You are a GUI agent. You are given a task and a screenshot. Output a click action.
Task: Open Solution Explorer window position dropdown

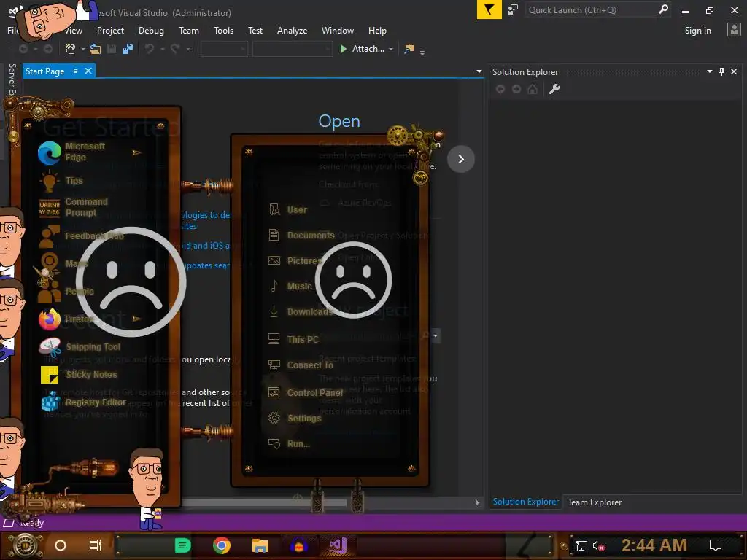709,71
